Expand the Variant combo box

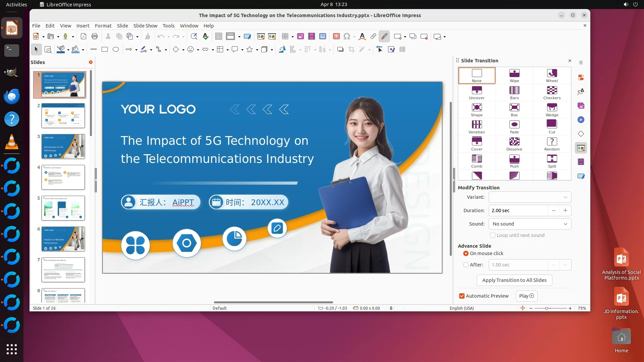(x=530, y=197)
